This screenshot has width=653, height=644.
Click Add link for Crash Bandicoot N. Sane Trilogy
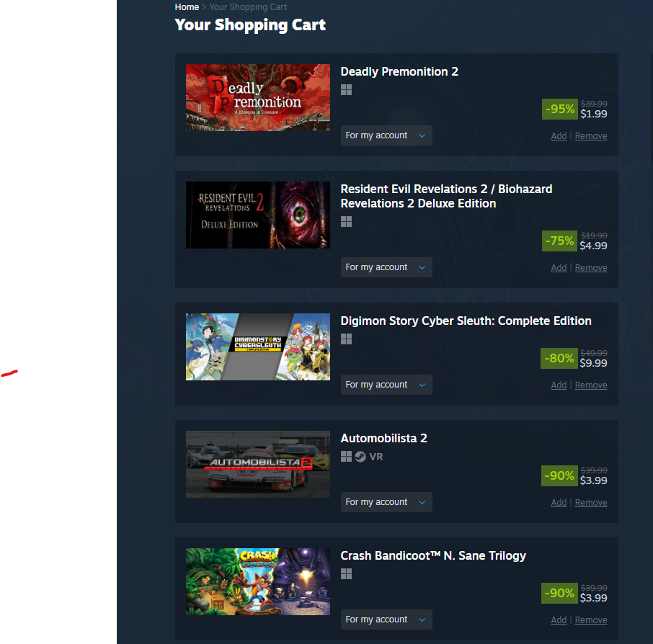[559, 620]
